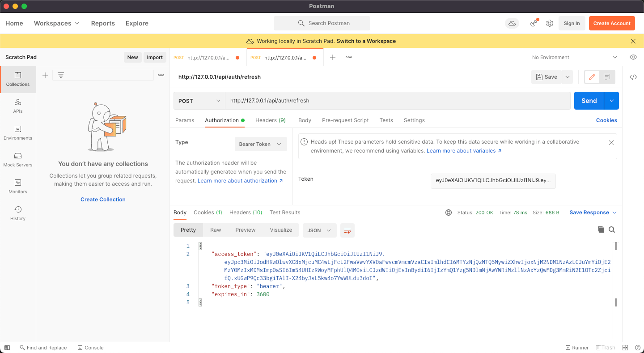
Task: Toggle line wrap in response body
Action: [x=347, y=230]
